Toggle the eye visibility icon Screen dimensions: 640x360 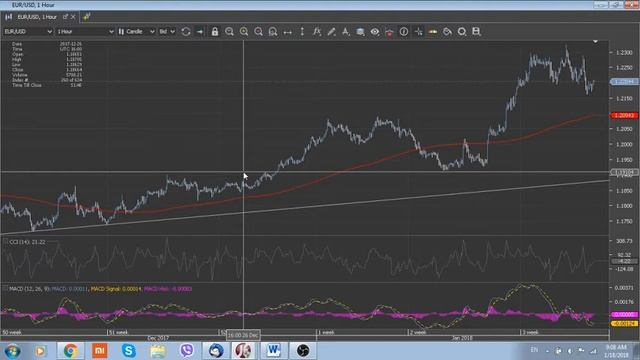375,31
